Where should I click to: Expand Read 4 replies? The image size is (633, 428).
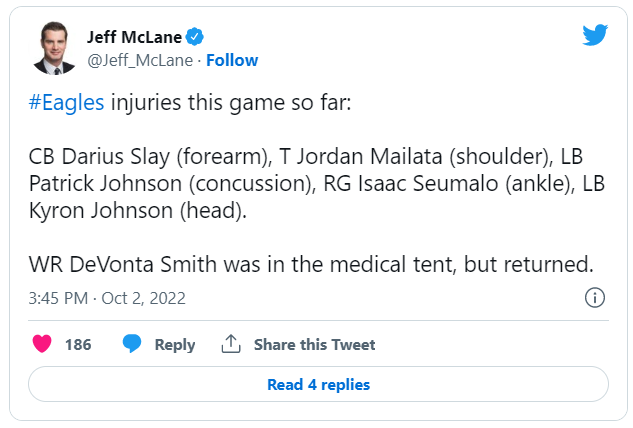pyautogui.click(x=318, y=384)
